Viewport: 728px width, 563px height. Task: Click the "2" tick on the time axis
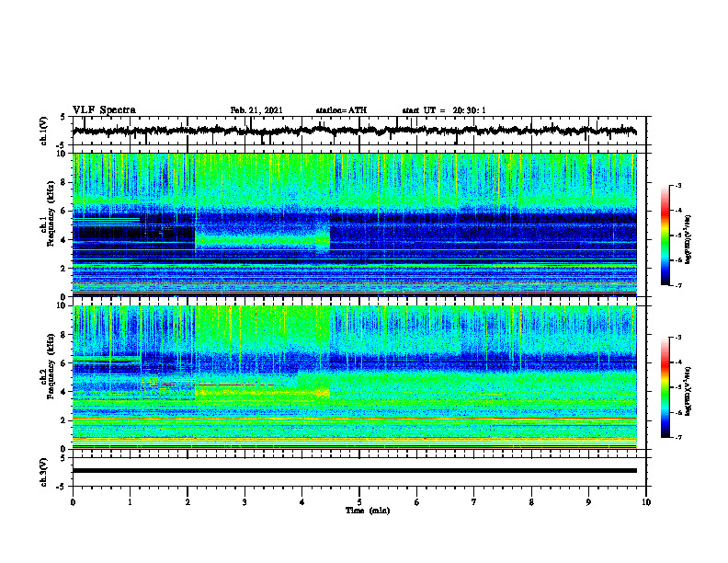pyautogui.click(x=188, y=502)
